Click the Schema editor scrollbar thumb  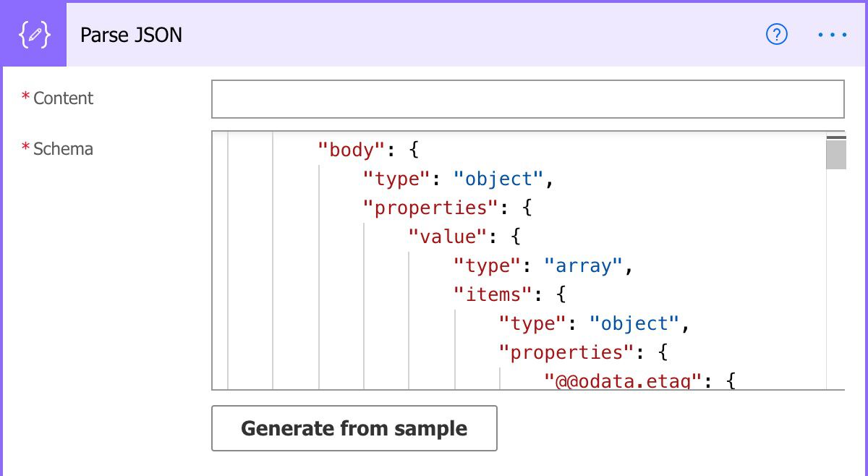(835, 154)
